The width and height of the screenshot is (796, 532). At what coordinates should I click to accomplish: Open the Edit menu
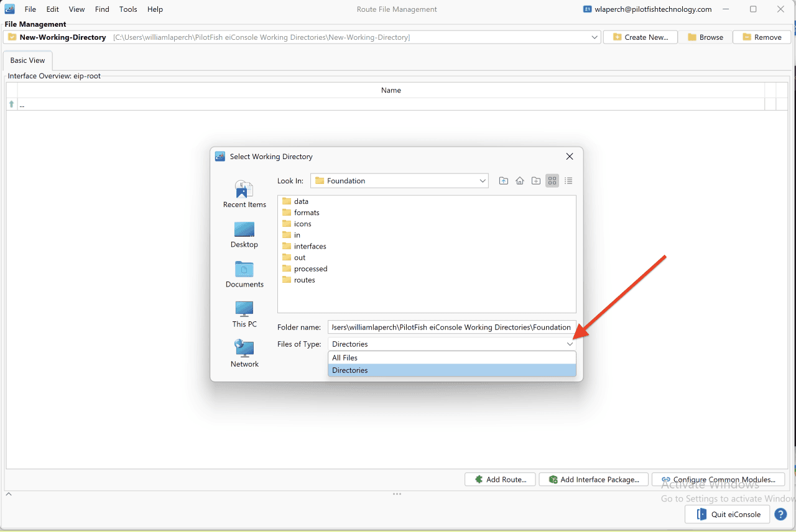(x=52, y=9)
